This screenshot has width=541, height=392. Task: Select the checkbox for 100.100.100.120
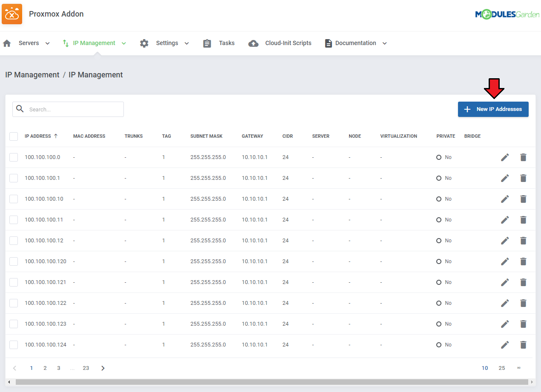click(14, 261)
